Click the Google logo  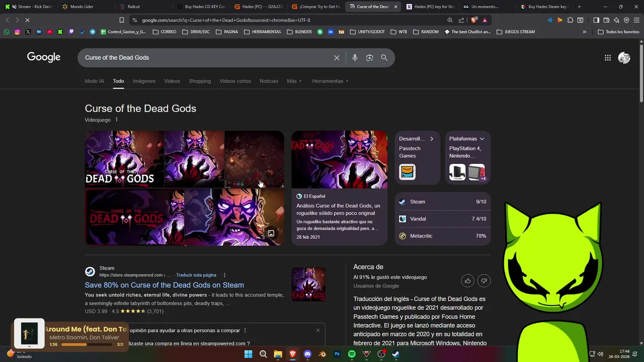[44, 57]
